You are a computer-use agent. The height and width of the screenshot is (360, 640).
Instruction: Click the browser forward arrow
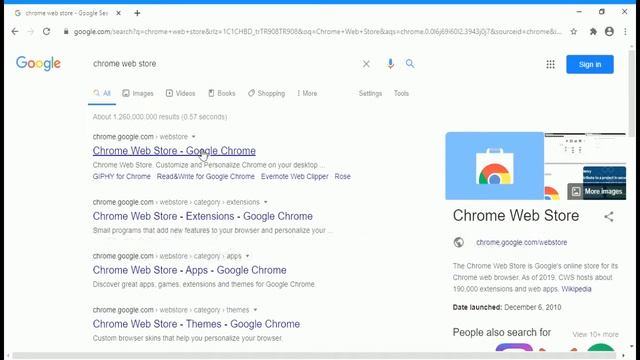point(31,31)
